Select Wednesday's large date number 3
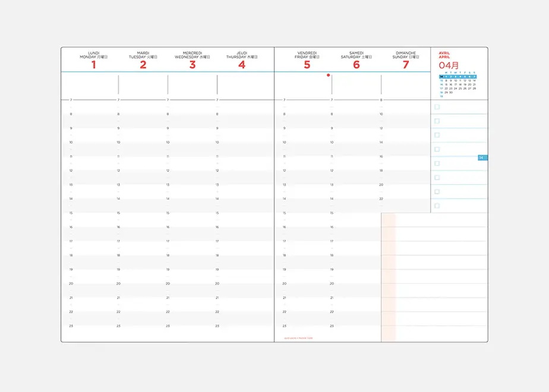The width and height of the screenshot is (549, 392). 193,65
